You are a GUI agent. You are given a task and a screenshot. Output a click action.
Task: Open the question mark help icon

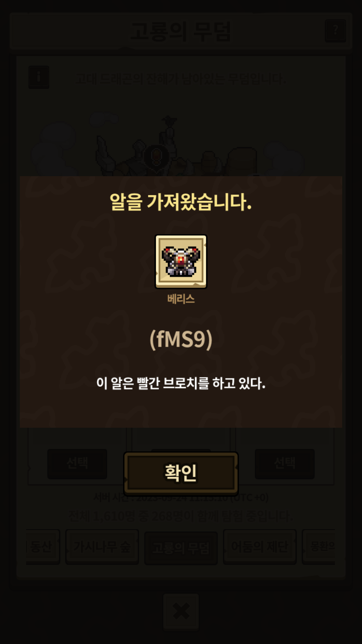click(x=335, y=31)
